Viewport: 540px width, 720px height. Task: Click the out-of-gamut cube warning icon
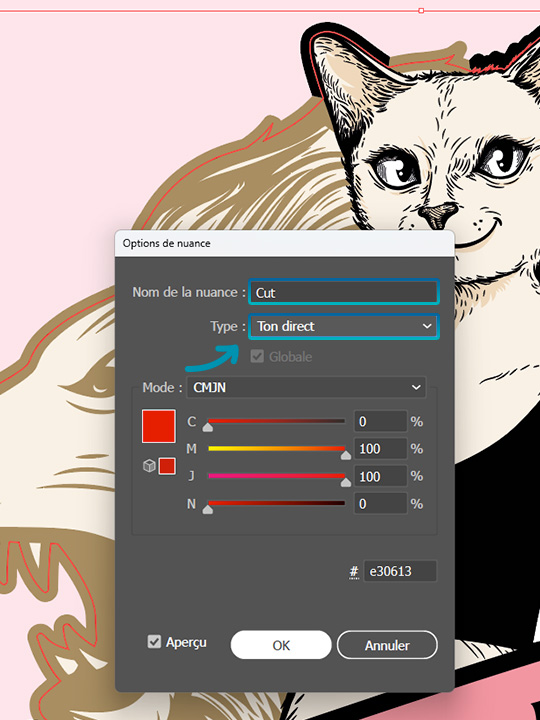(149, 466)
